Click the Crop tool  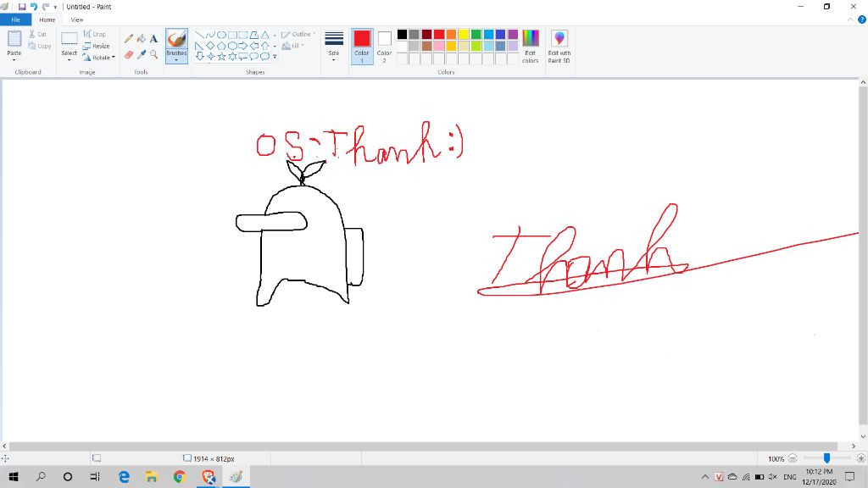click(x=95, y=34)
